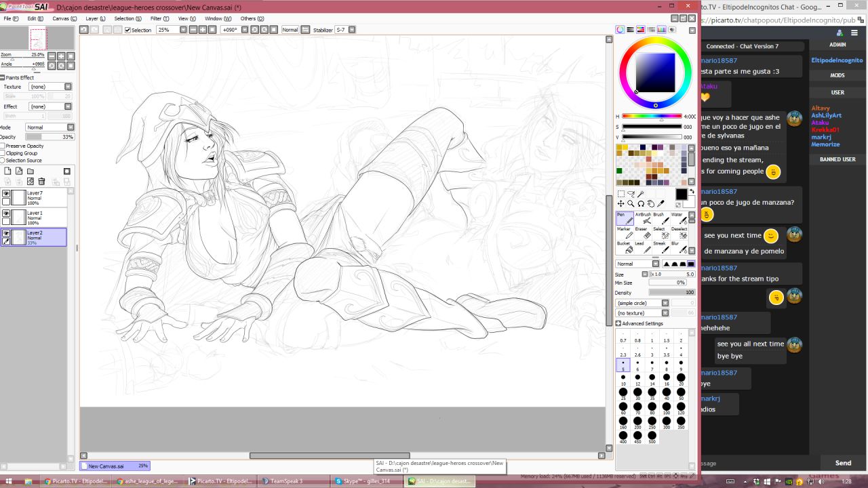Pick the eyedropper color picker tool

pos(661,204)
